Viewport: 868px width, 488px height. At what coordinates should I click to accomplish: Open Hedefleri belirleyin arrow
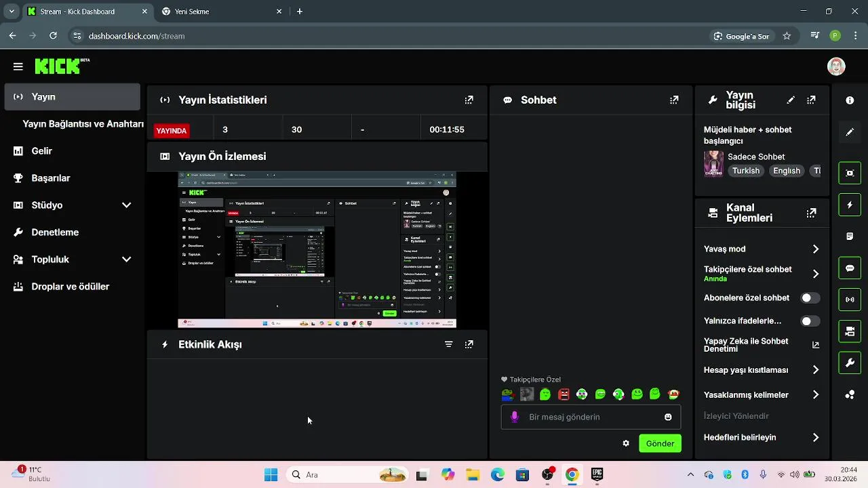tap(816, 438)
